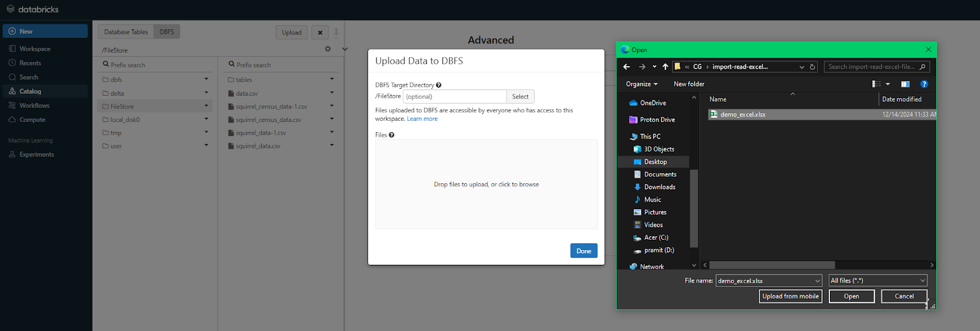Click the left Prefix search field
The image size is (980, 331).
tap(157, 64)
